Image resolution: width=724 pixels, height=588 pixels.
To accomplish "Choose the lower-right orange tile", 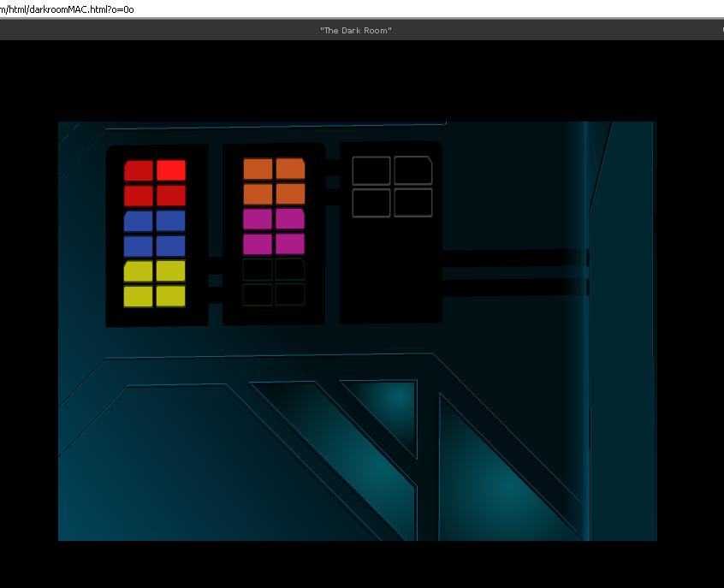I will coord(290,193).
